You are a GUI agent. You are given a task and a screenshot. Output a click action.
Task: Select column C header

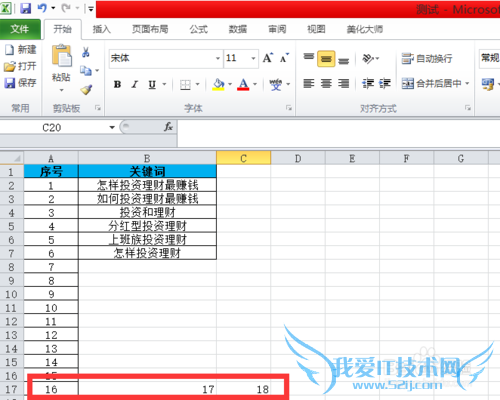click(x=244, y=158)
